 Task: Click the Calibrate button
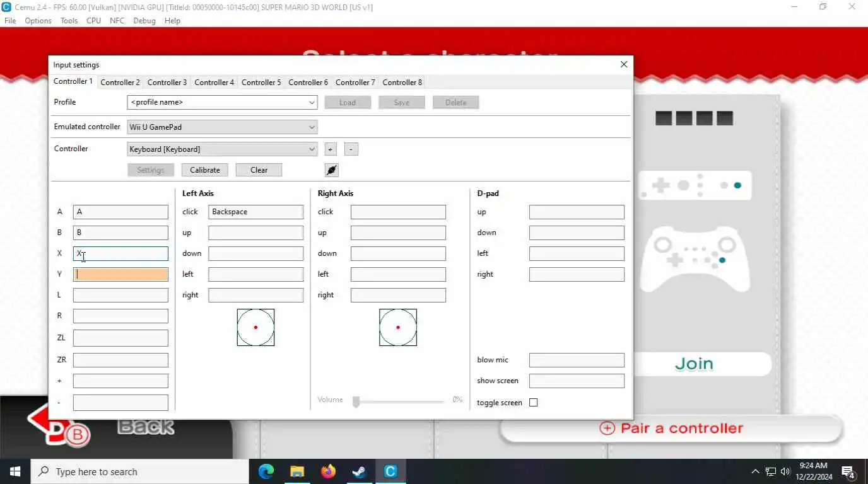tap(205, 170)
